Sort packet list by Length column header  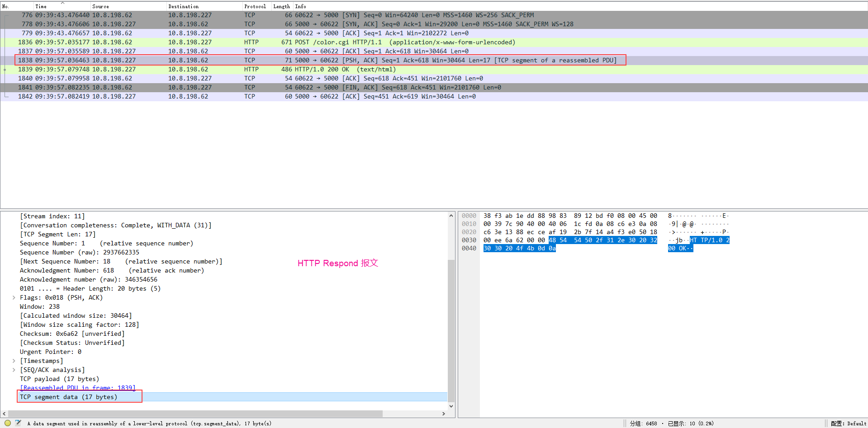coord(282,6)
